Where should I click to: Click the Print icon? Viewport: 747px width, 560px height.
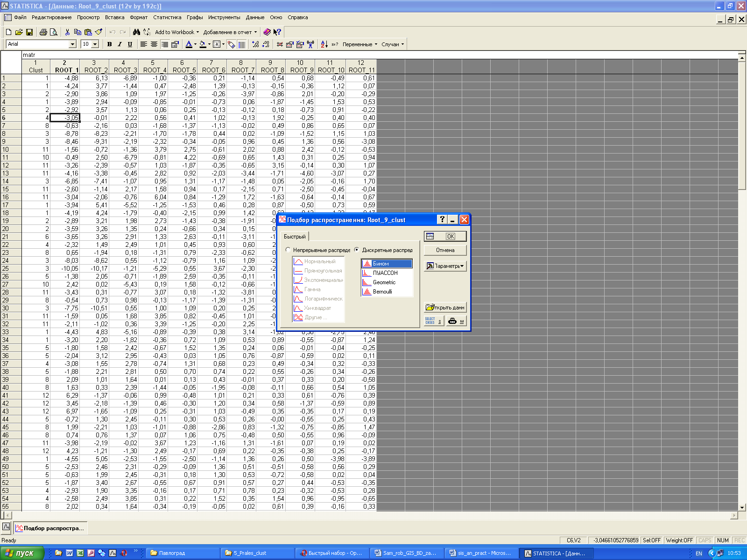(43, 32)
